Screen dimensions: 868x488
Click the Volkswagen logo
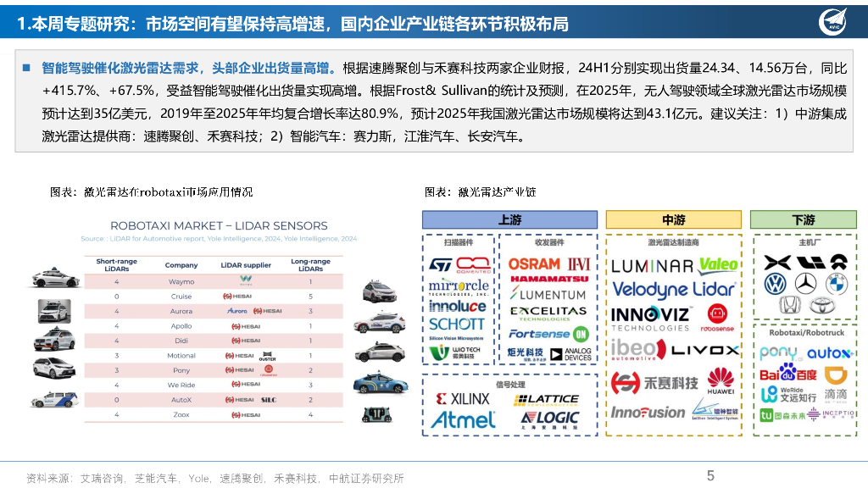pos(775,285)
